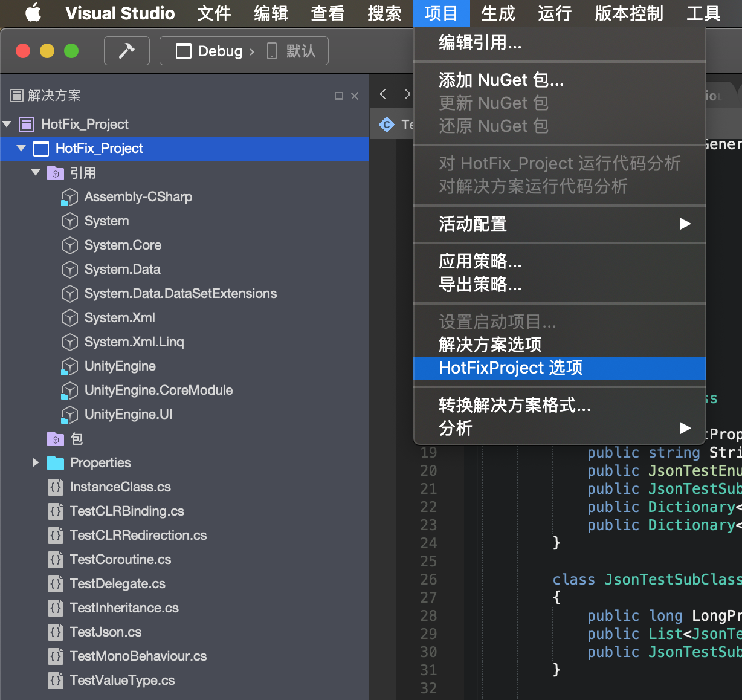Image resolution: width=742 pixels, height=700 pixels.
Task: Select the System.Xml reference row
Action: (184, 318)
